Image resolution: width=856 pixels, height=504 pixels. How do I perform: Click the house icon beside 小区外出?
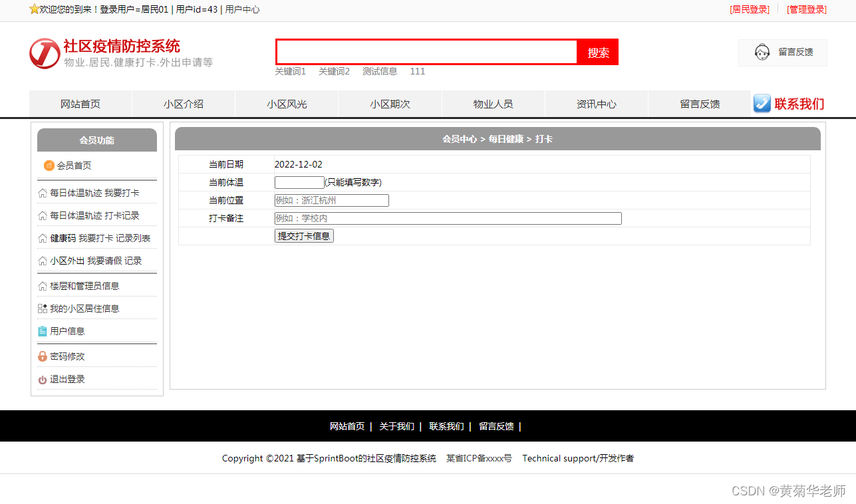point(43,261)
